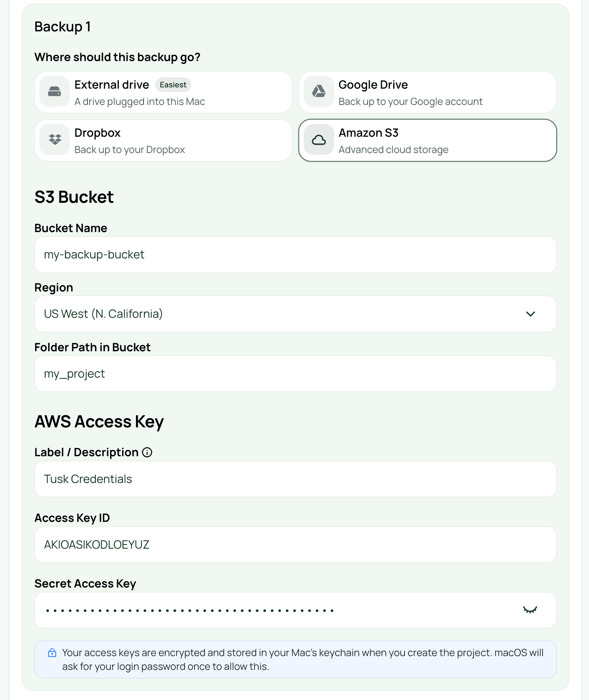Click 'Where should this backup go?' text
The height and width of the screenshot is (700, 589).
point(118,57)
